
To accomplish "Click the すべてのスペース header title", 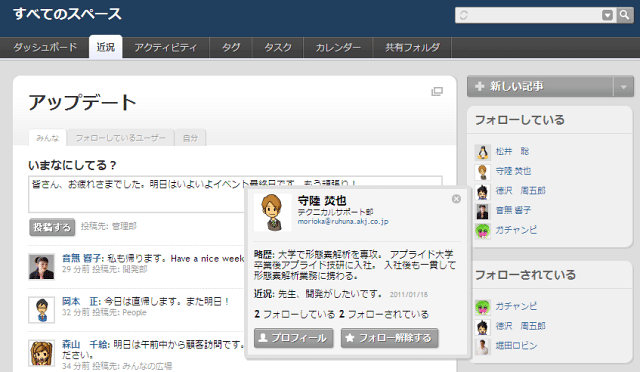I will tap(68, 14).
